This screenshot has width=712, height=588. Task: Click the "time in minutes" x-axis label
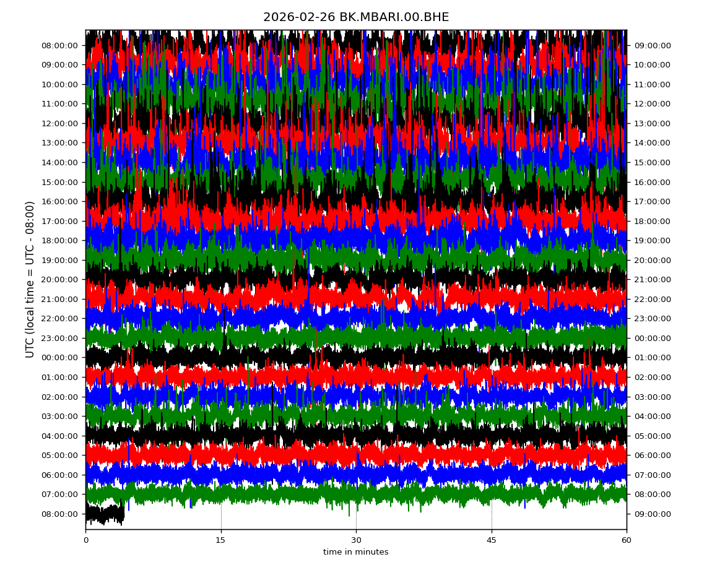pos(356,552)
